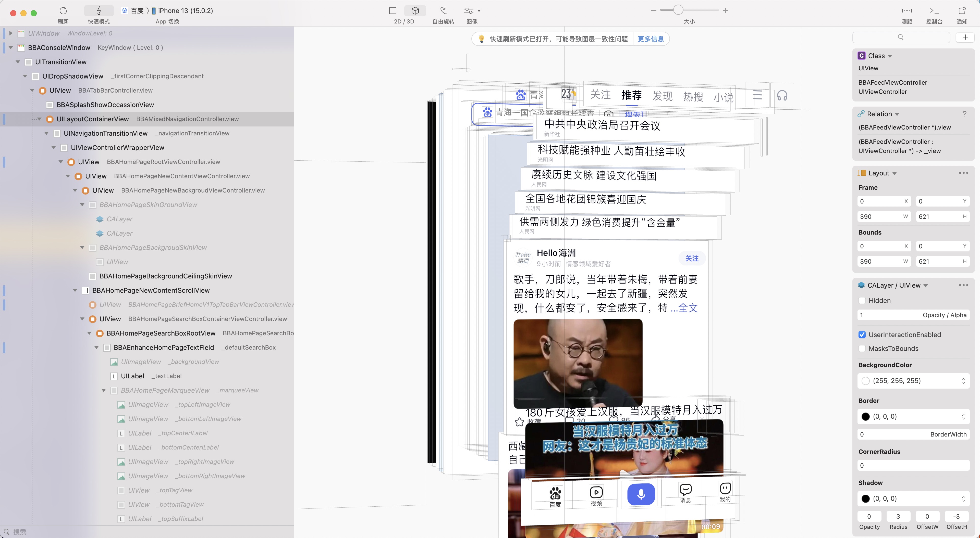This screenshot has height=538, width=980.
Task: Uncheck UserInteractionEnabled checkbox
Action: [x=862, y=335]
